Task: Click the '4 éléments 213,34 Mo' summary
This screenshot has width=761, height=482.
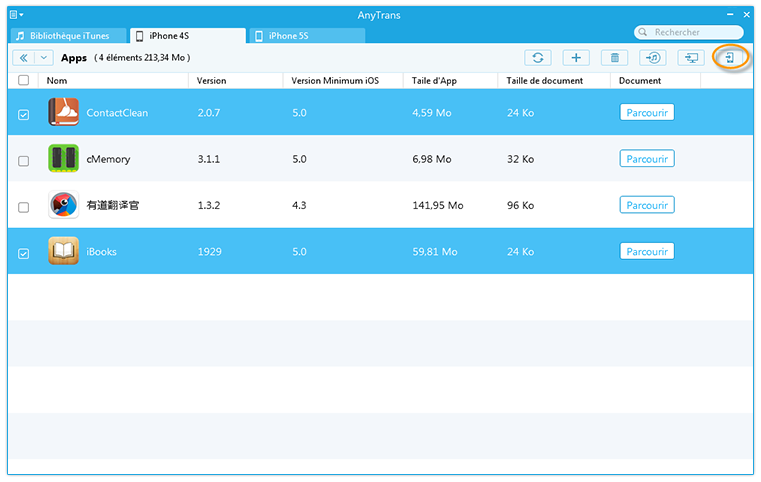Action: (142, 58)
